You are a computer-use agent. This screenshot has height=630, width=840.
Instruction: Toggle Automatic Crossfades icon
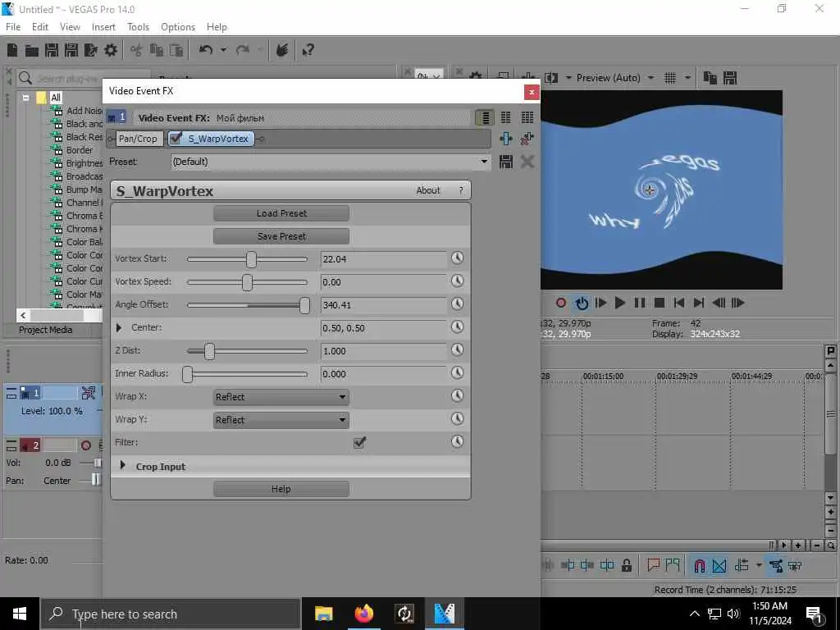point(719,565)
